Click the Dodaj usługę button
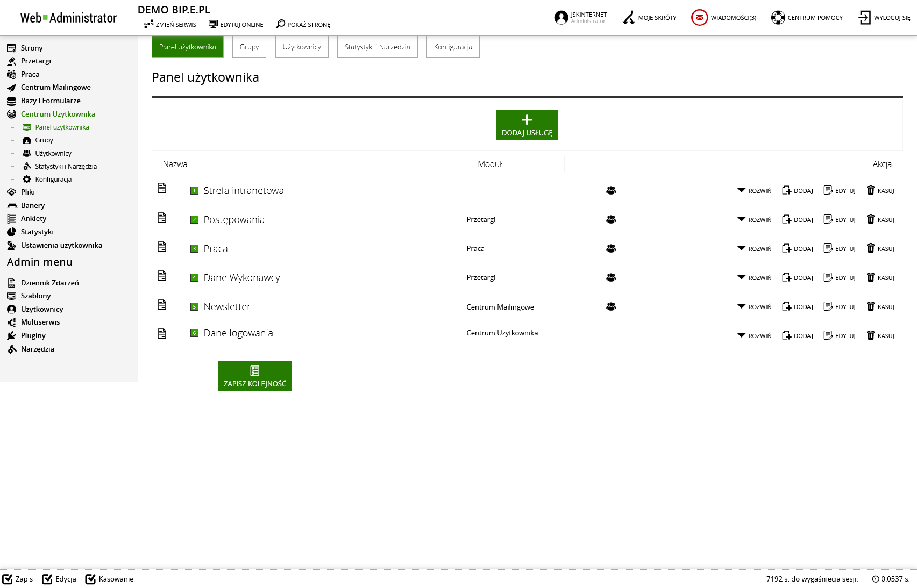Screen dimensions: 917x588 pos(527,125)
